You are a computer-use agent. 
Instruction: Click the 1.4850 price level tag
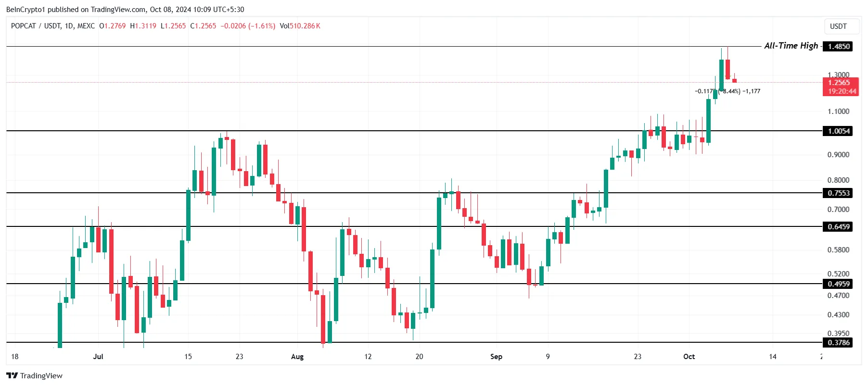pos(839,47)
